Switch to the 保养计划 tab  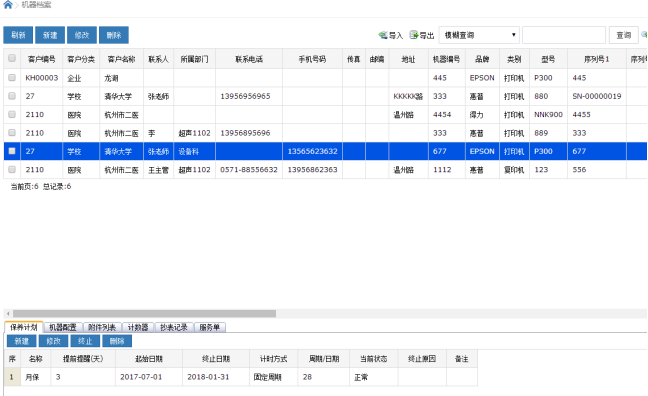pos(24,327)
